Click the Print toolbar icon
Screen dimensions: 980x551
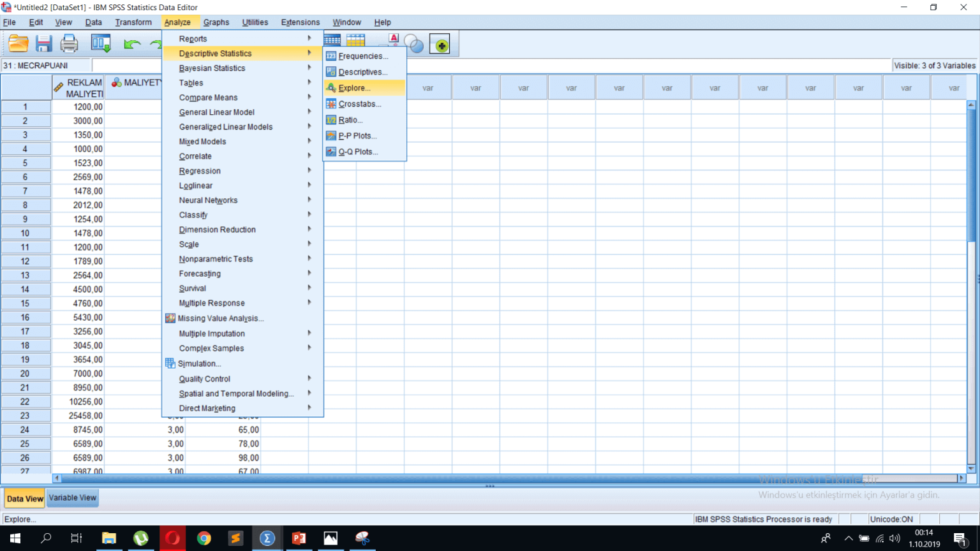click(x=69, y=44)
